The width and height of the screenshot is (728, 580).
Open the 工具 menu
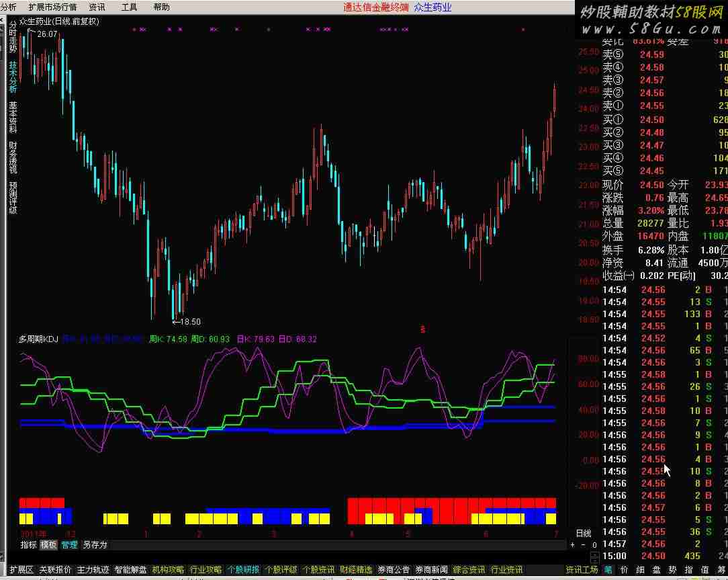click(129, 7)
